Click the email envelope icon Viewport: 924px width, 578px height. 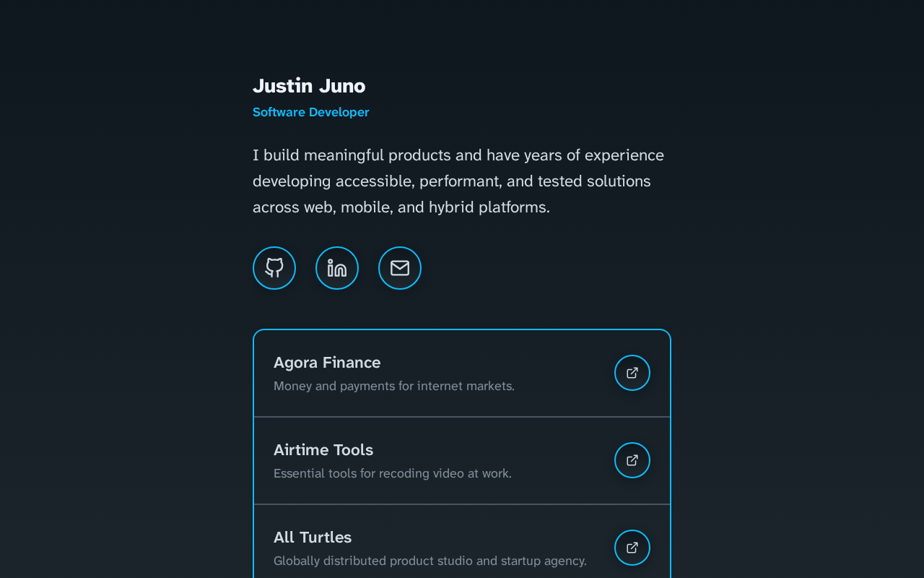click(400, 268)
